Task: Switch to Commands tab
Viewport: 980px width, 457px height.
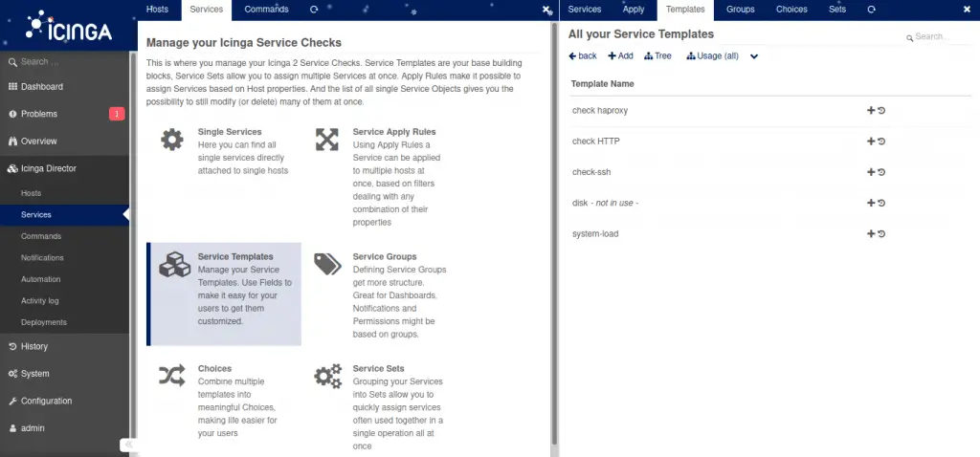Action: [266, 10]
